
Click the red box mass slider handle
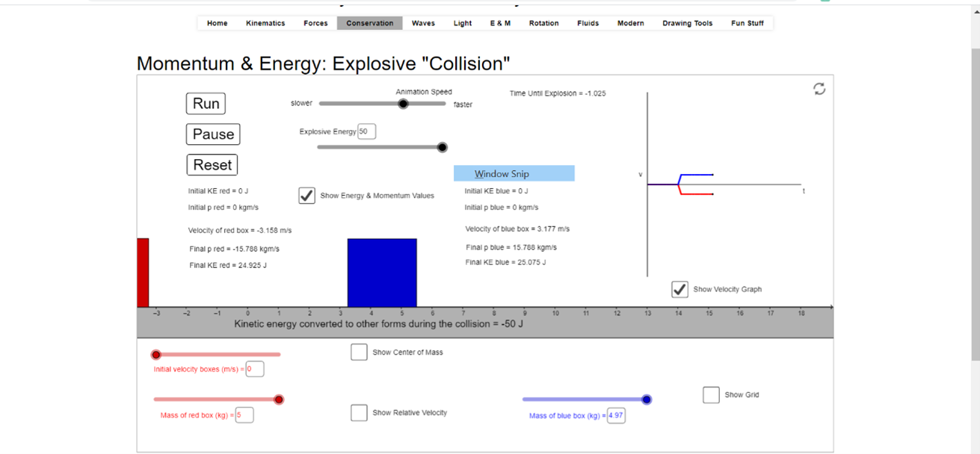[x=279, y=399]
